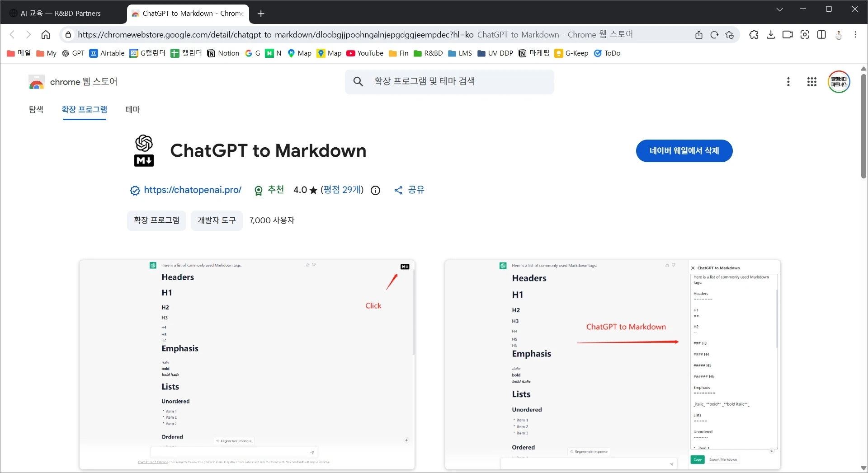Open Web Store options three-dot menu

coord(788,82)
